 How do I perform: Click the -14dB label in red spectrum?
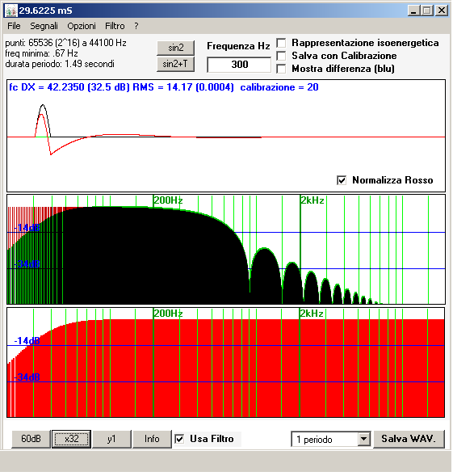click(27, 341)
